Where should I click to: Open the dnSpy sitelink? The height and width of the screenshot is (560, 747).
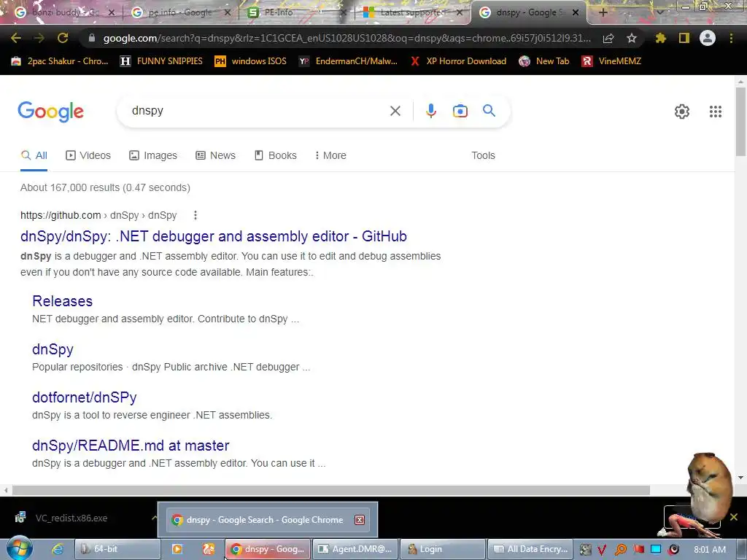pos(53,349)
